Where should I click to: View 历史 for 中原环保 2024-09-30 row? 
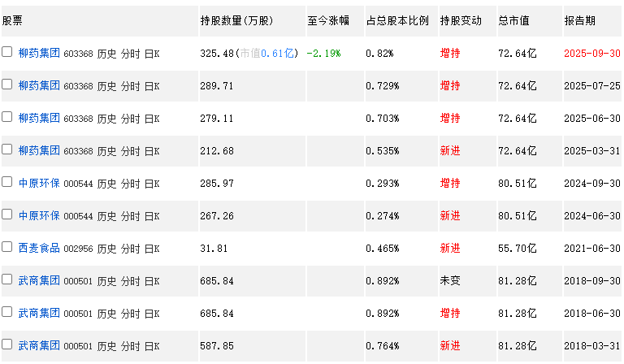[x=106, y=184]
